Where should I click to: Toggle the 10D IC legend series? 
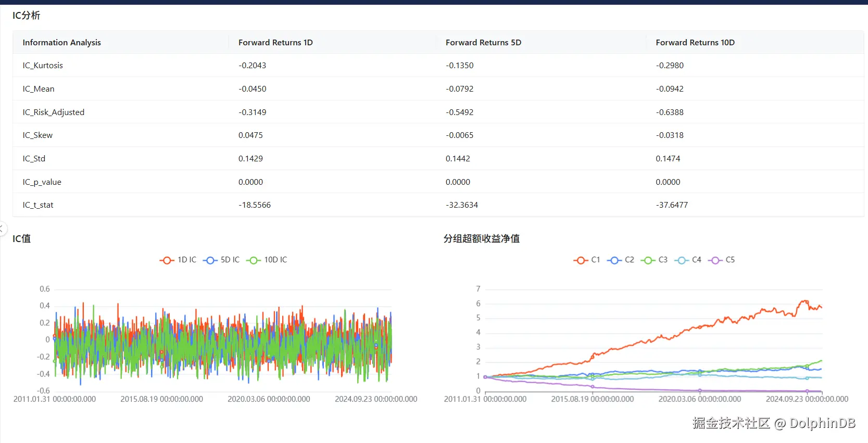tap(267, 260)
